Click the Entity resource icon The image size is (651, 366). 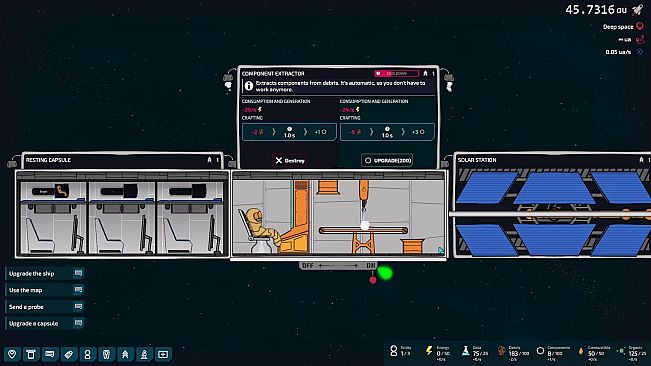point(394,351)
